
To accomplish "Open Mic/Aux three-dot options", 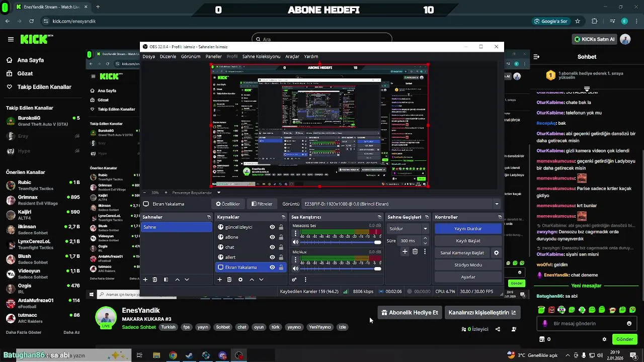I will [295, 260].
